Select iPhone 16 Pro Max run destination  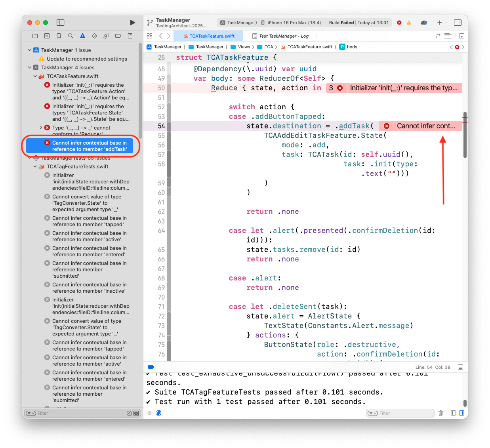pyautogui.click(x=294, y=23)
